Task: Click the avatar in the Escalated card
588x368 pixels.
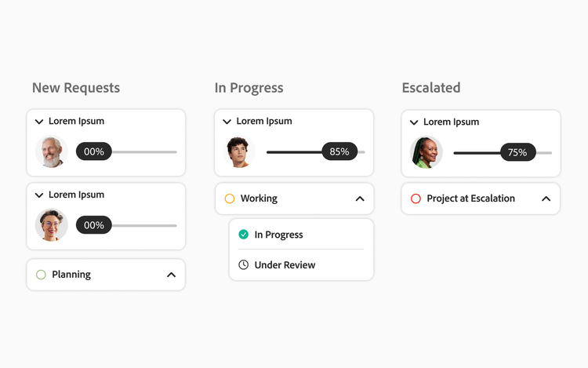Action: pos(426,153)
